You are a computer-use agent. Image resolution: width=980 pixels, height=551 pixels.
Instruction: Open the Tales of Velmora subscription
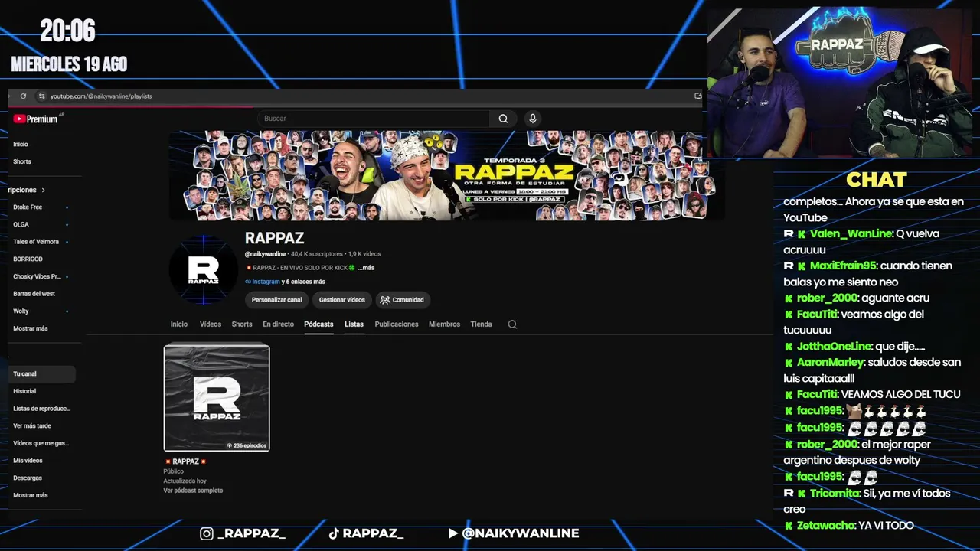point(36,242)
